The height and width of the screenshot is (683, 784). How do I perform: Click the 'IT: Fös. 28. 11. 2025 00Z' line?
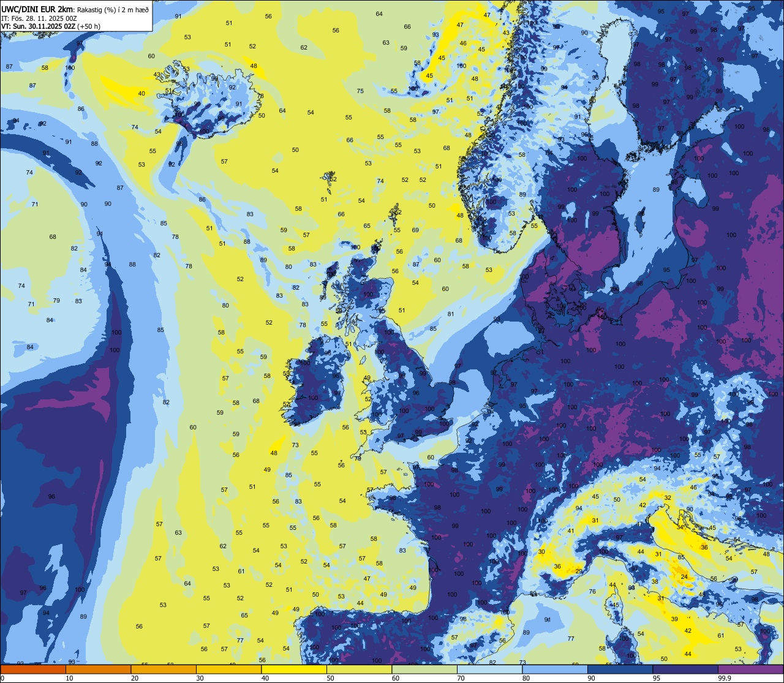(x=39, y=18)
